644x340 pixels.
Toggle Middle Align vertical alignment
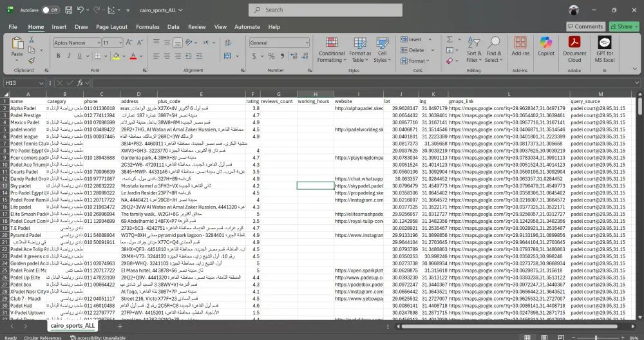coord(167,42)
